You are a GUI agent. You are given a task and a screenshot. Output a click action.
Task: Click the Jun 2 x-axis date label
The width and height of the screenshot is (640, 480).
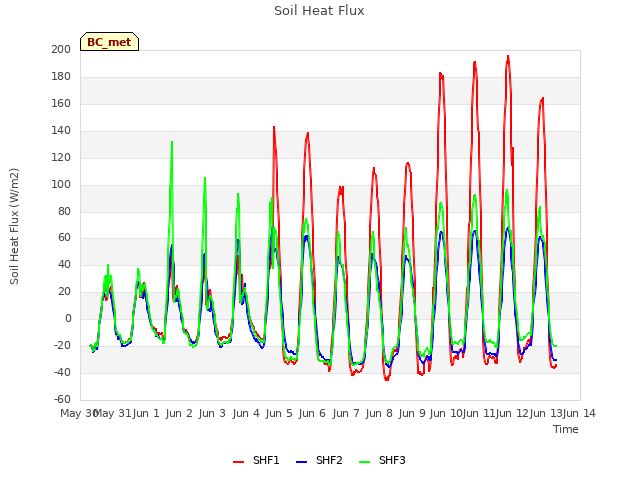pyautogui.click(x=179, y=413)
